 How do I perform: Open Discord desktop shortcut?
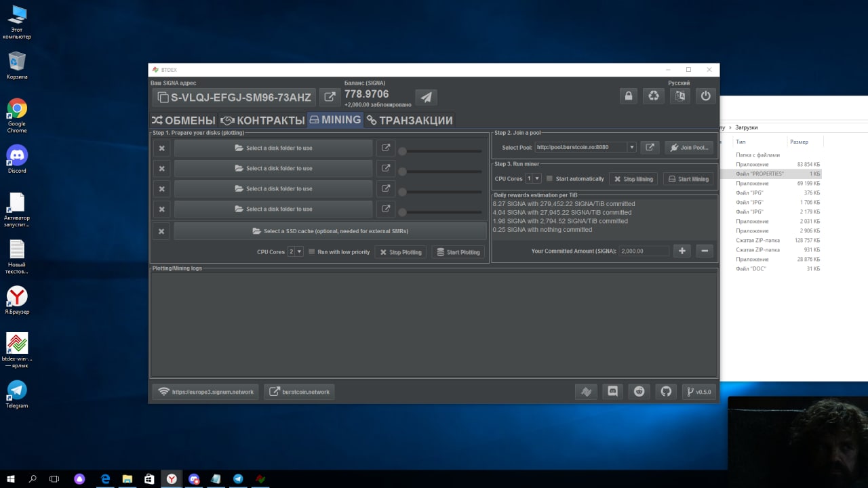coord(17,159)
